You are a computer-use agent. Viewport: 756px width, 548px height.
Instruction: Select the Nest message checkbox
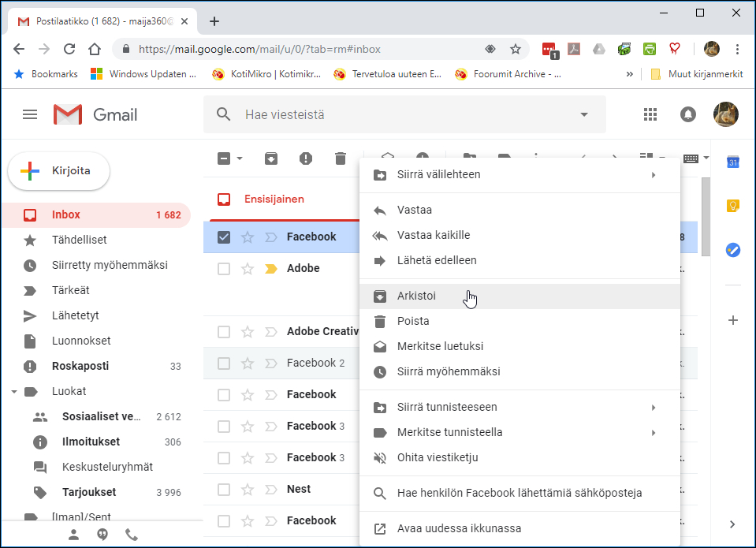[223, 489]
